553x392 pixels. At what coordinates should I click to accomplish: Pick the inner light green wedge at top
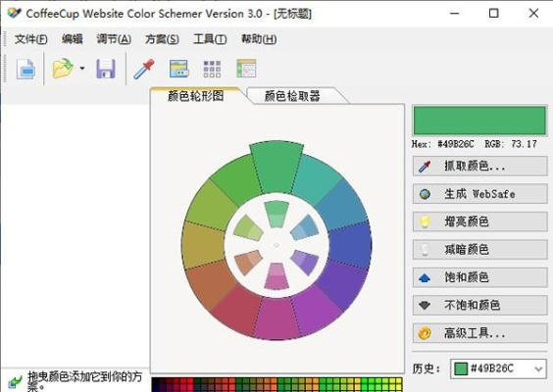[x=276, y=215]
